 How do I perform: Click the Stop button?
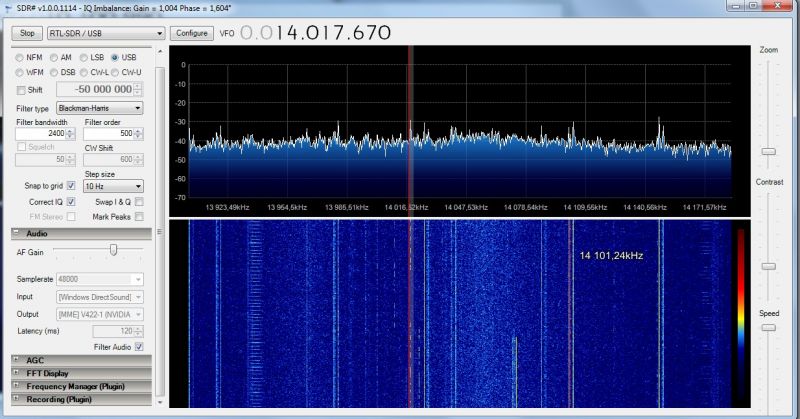[x=27, y=33]
